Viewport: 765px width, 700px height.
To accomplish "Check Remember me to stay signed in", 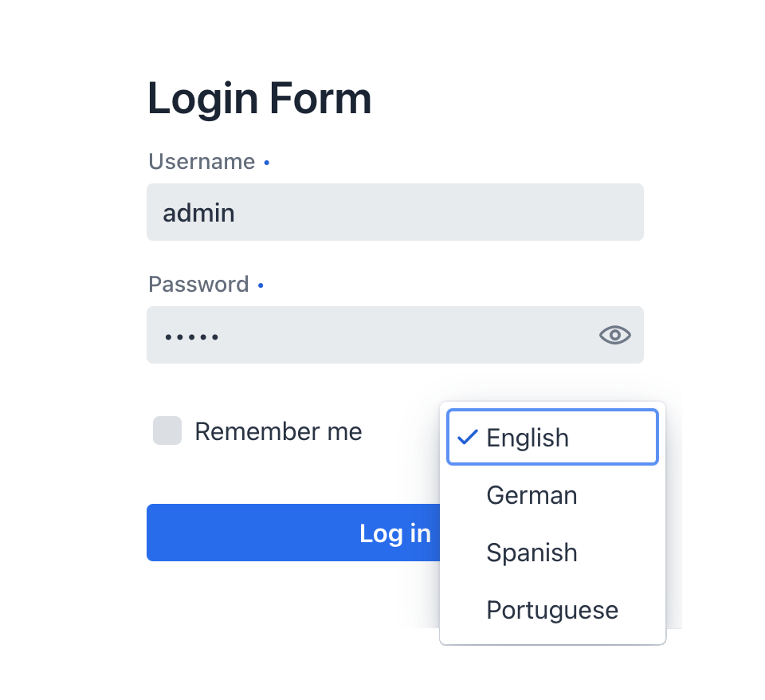I will [167, 431].
